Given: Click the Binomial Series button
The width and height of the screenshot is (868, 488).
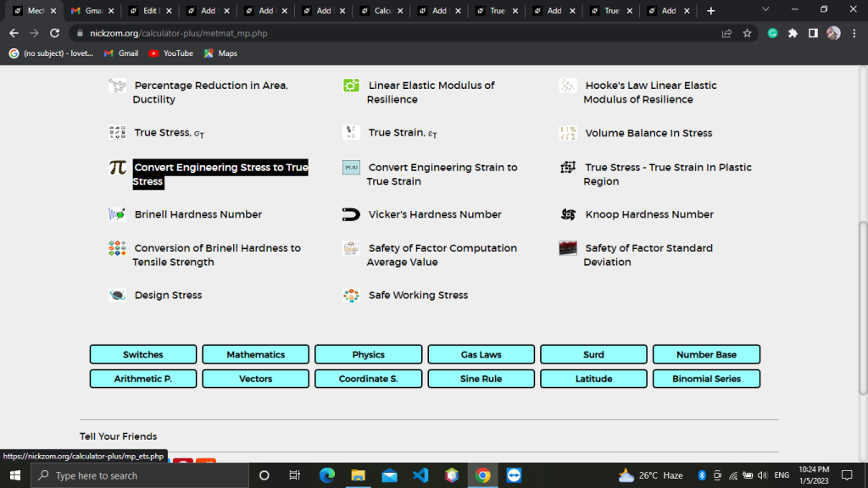Looking at the screenshot, I should pyautogui.click(x=706, y=379).
